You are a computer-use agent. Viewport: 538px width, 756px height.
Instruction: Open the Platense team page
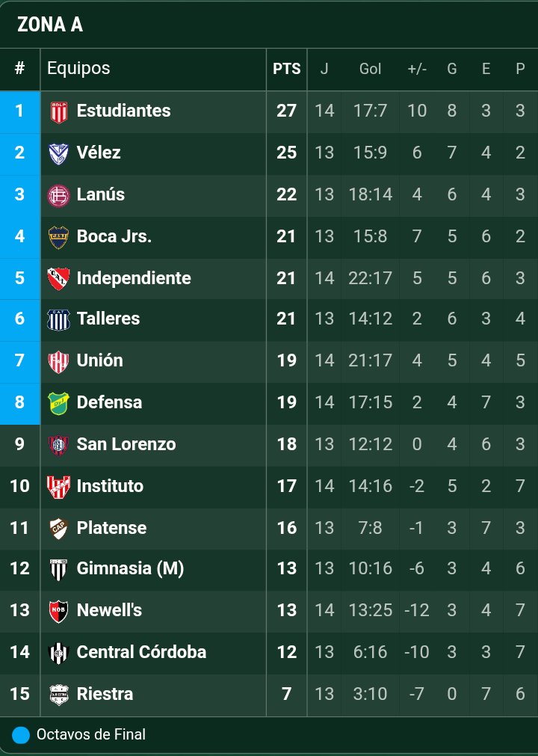[x=111, y=528]
